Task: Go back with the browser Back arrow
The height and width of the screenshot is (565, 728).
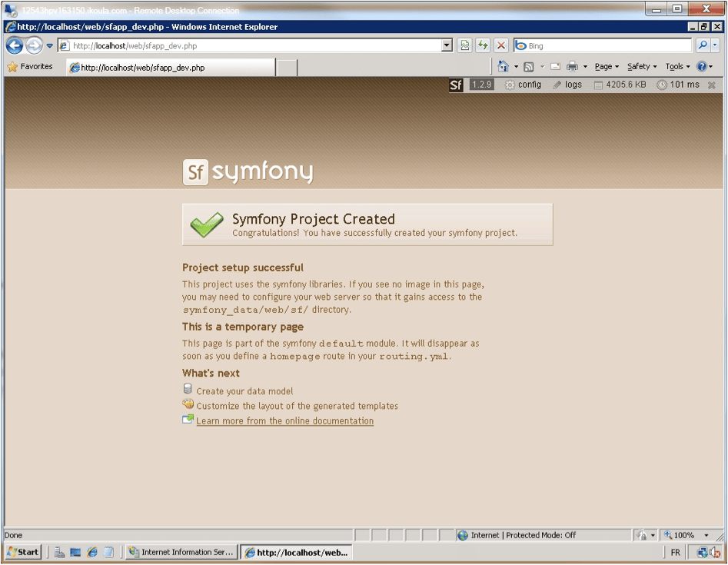Action: click(x=15, y=45)
